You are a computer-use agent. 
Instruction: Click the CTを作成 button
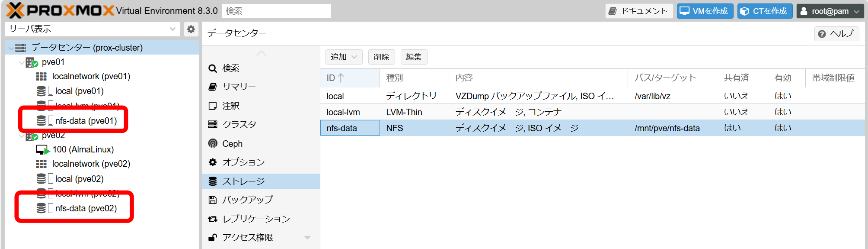pyautogui.click(x=764, y=11)
